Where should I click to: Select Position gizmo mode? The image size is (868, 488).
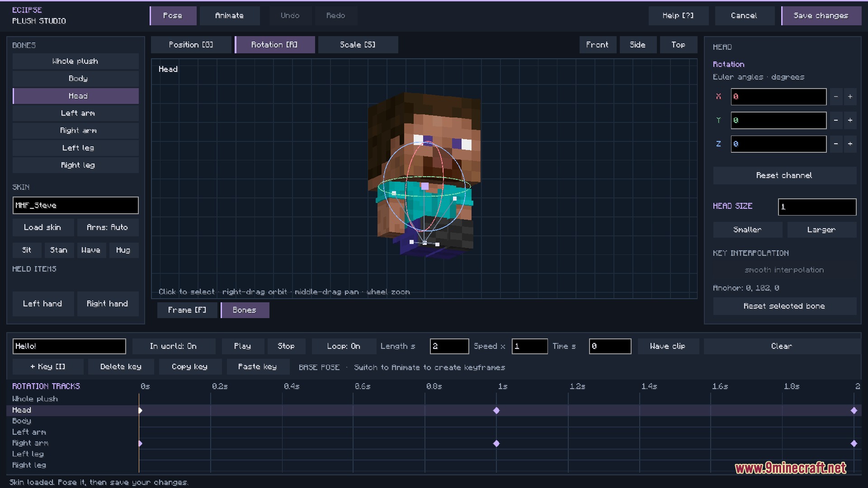tap(191, 45)
